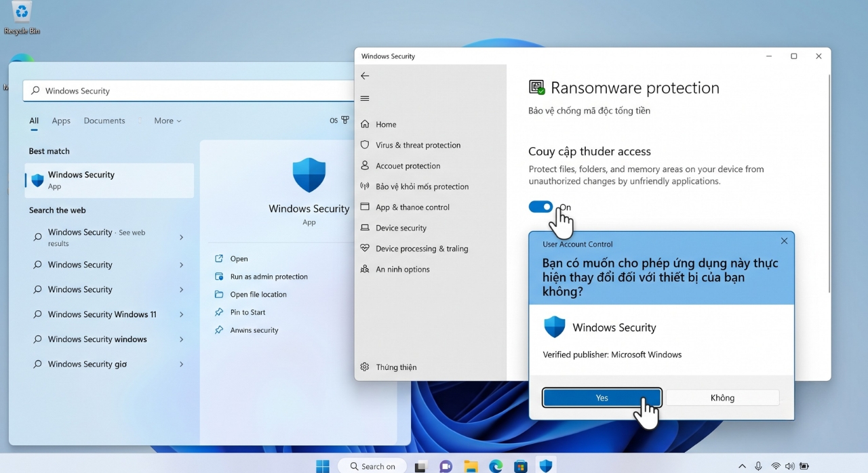Launch Microsoft Edge from the taskbar
This screenshot has width=868, height=473.
[x=496, y=466]
